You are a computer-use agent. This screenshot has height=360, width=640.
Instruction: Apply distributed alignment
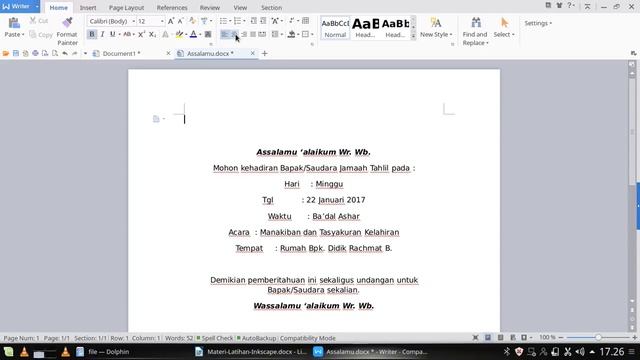(x=262, y=34)
